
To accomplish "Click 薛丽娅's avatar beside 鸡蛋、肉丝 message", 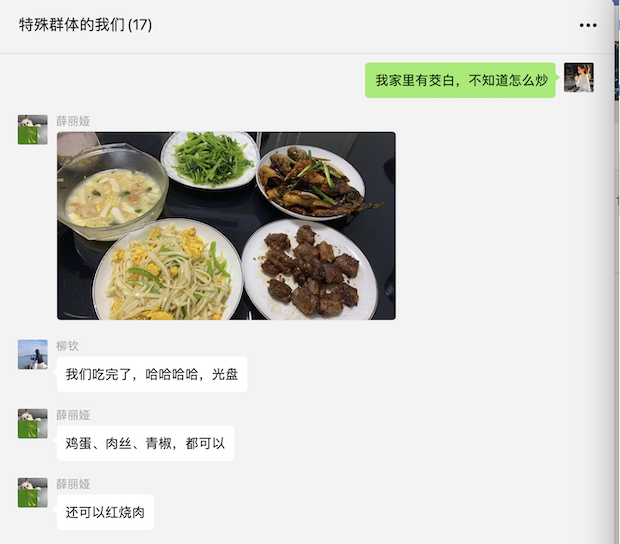I will pyautogui.click(x=33, y=423).
